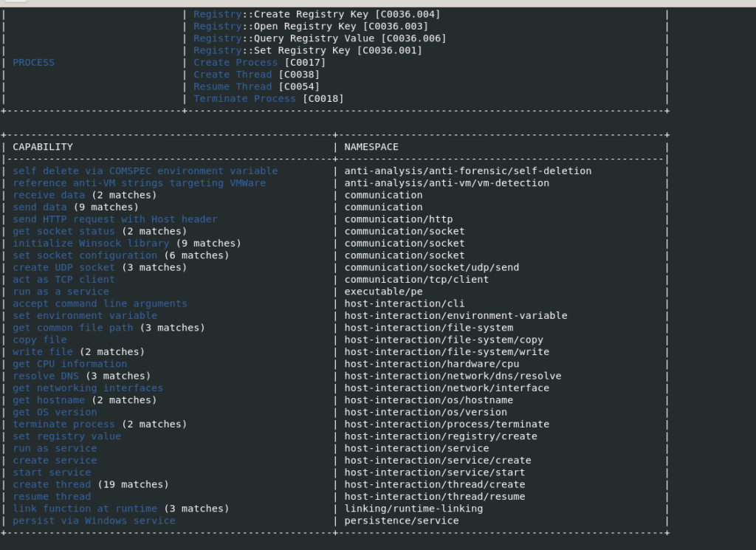
Task: Click the "create UDP socket" capability
Action: (63, 267)
